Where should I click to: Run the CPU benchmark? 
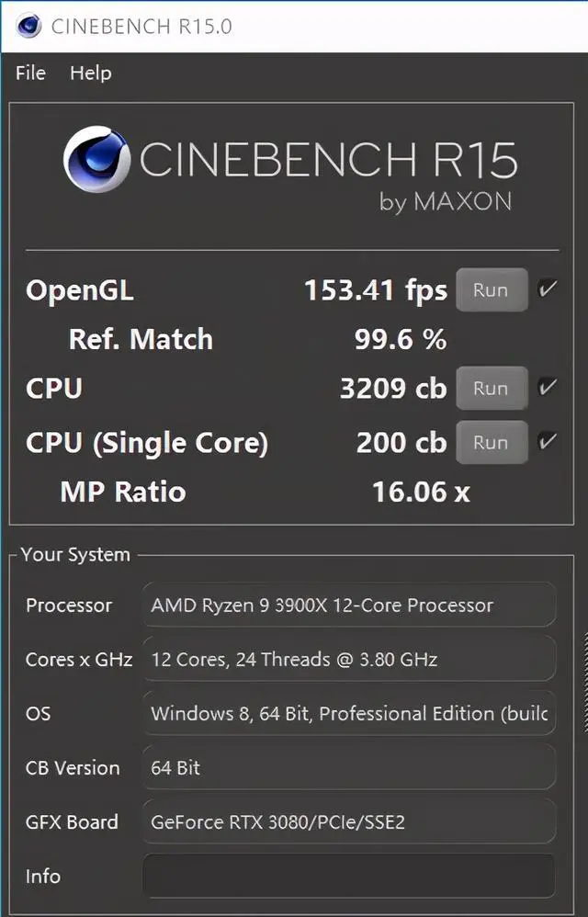click(492, 389)
